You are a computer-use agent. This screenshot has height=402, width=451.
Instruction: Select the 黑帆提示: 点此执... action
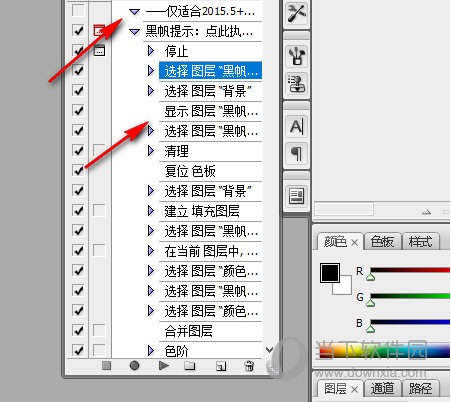click(203, 31)
